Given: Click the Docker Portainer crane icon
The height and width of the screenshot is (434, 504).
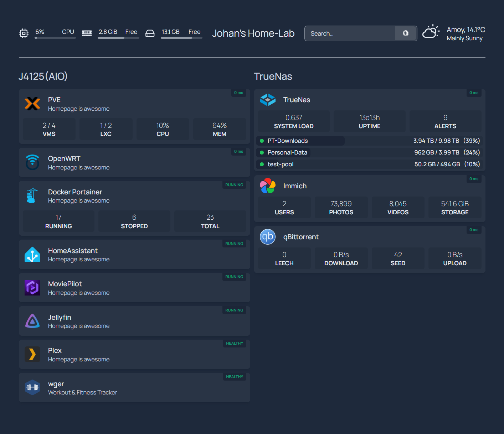Looking at the screenshot, I should click(x=32, y=196).
